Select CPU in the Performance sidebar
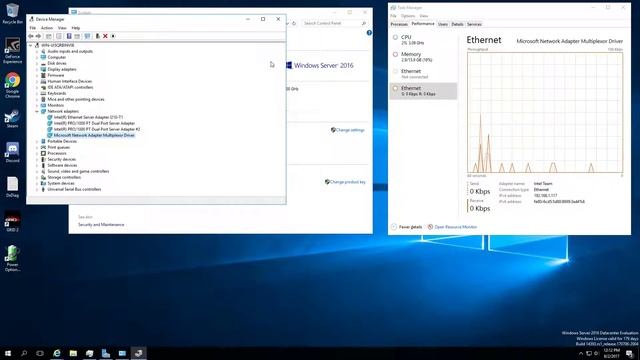 pyautogui.click(x=423, y=40)
